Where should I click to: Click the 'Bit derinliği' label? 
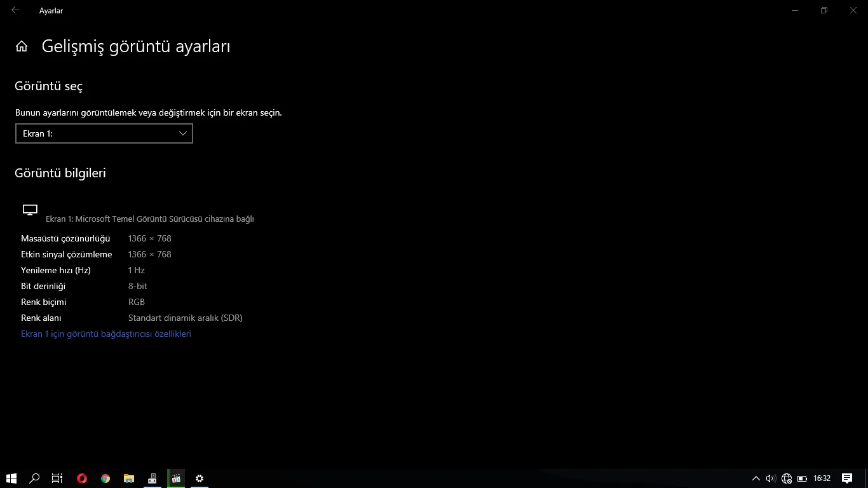43,286
